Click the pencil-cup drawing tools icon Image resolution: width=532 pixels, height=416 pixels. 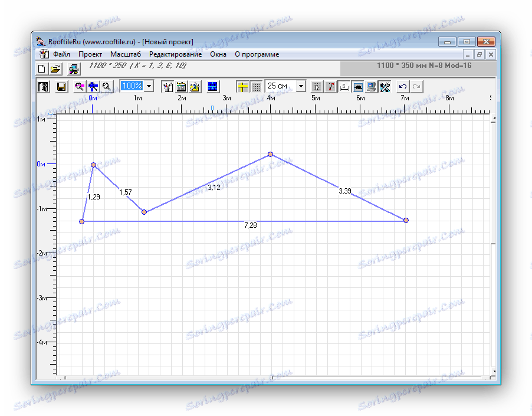168,87
